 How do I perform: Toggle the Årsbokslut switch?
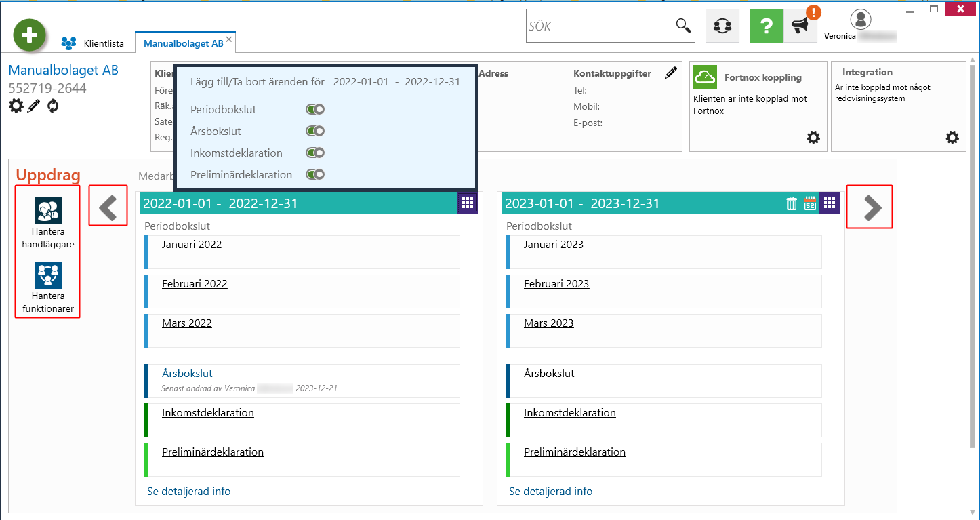(x=315, y=131)
